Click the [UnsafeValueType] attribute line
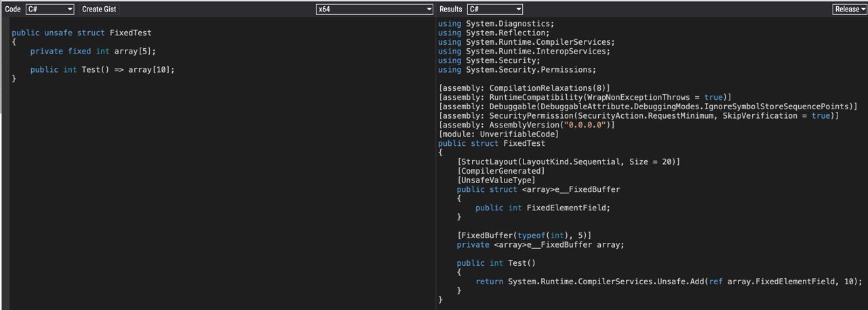Screen dimensions: 868x310 pos(496,180)
